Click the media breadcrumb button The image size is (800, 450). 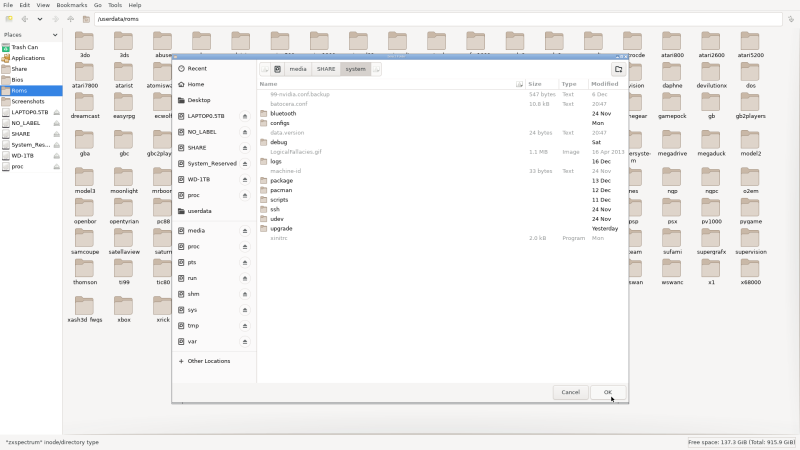(298, 69)
